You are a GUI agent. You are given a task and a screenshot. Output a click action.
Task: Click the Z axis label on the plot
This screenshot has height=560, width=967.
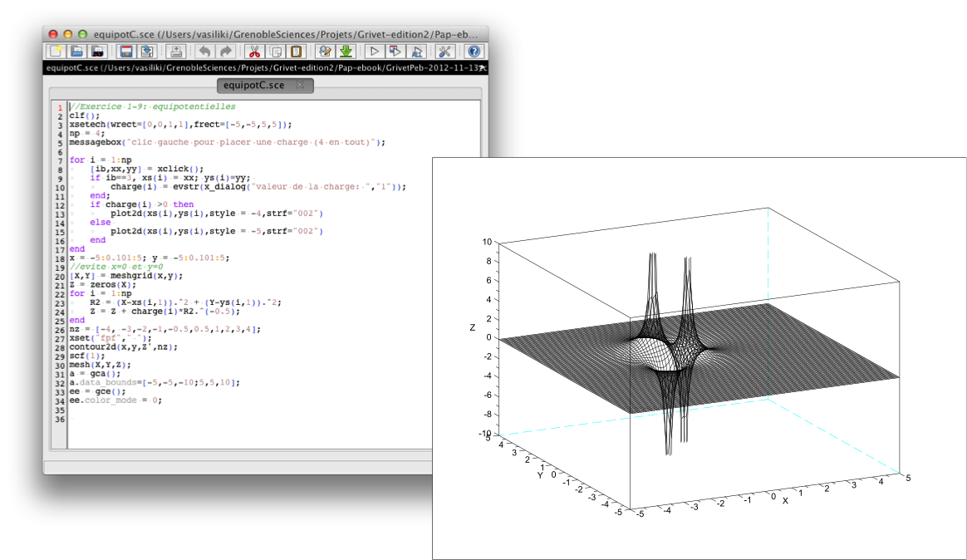[x=473, y=327]
